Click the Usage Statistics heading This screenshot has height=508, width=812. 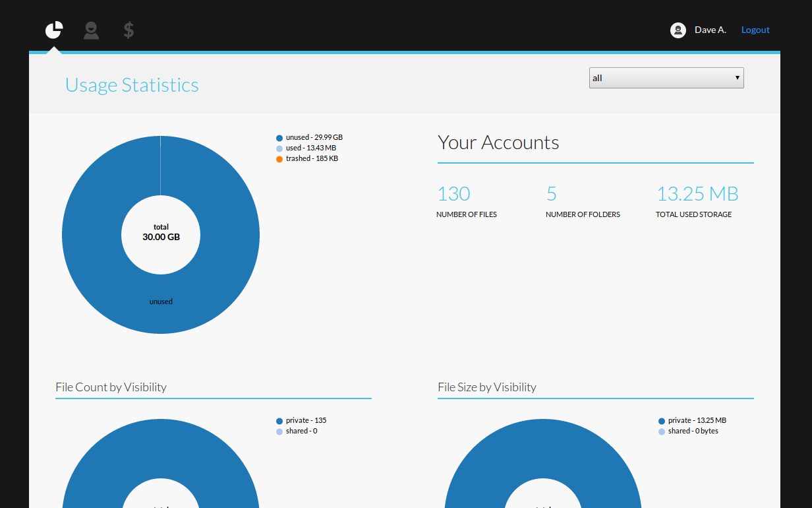[132, 84]
